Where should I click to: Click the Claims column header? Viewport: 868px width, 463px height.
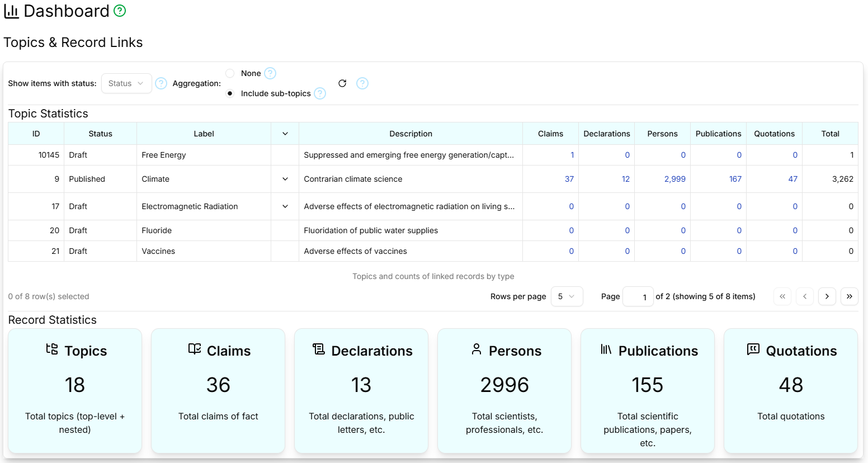(x=551, y=134)
